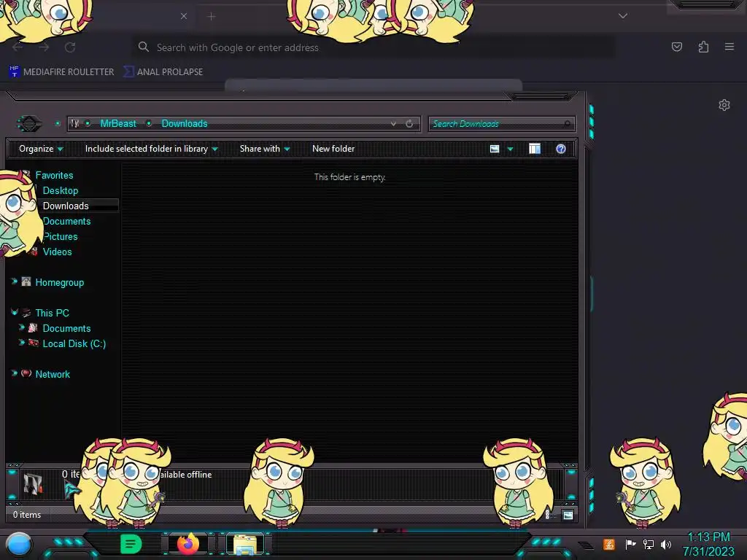Open Desktop under Favorites
The width and height of the screenshot is (747, 560).
(61, 190)
